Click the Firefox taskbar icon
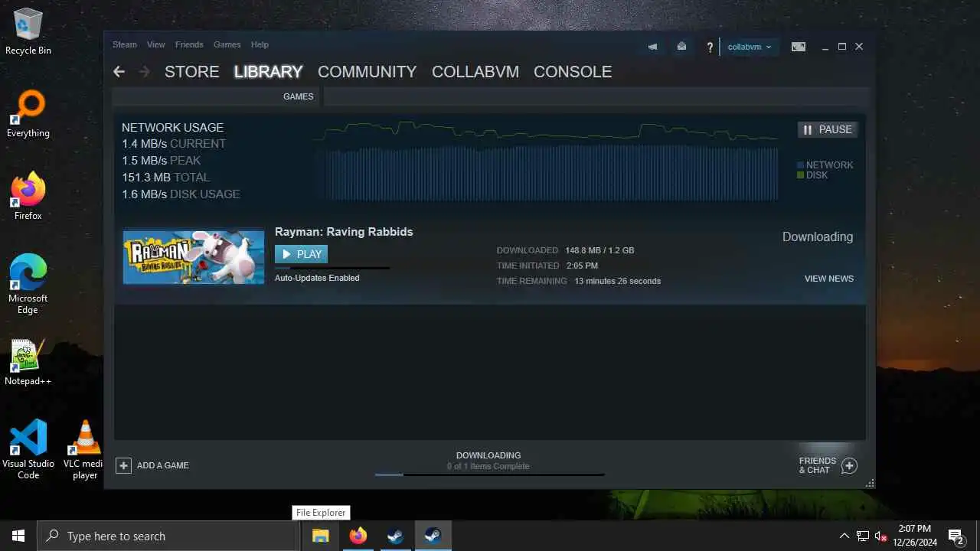 358,536
